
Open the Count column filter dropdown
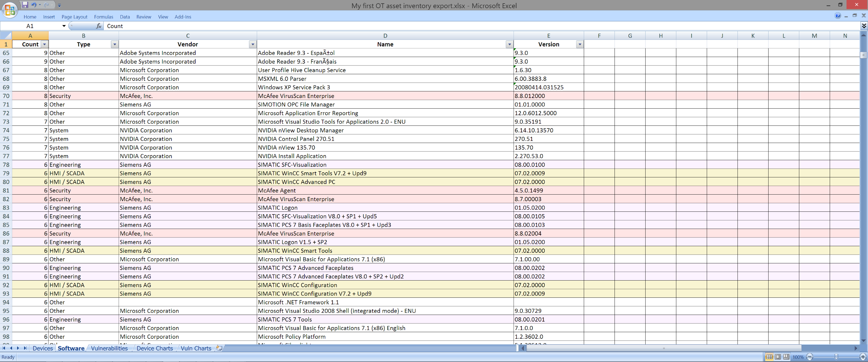[44, 45]
